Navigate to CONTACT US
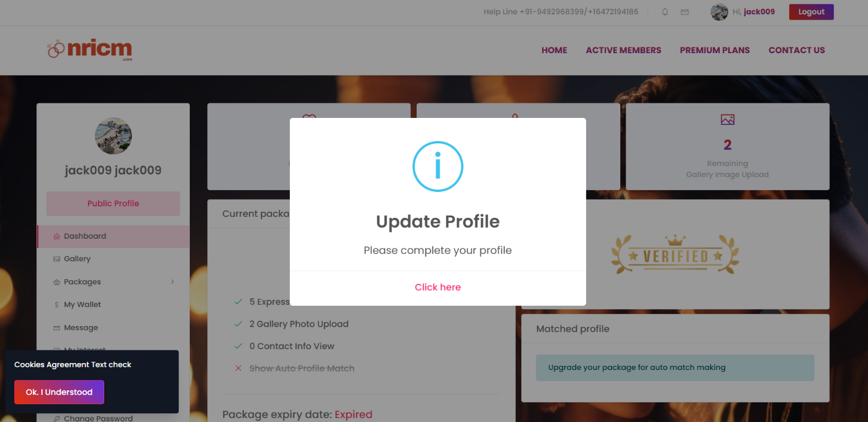 pyautogui.click(x=796, y=50)
